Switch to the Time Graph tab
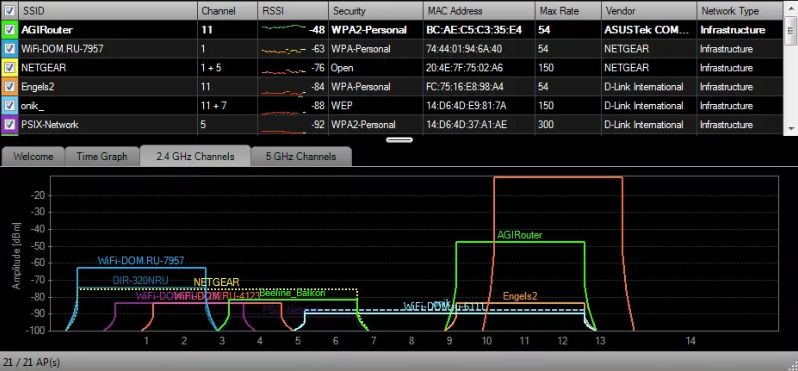 click(x=102, y=156)
